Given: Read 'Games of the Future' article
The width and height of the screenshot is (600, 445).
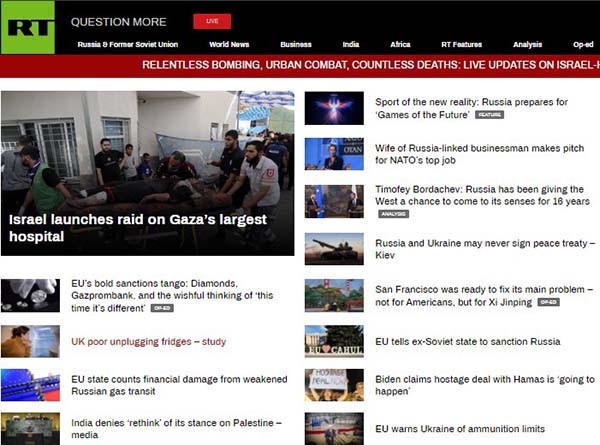Looking at the screenshot, I should tap(471, 108).
